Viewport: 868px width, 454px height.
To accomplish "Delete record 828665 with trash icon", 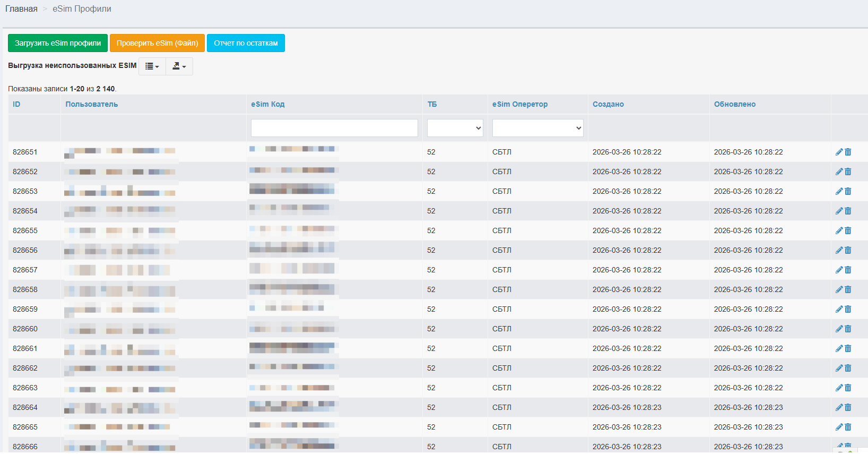I will tap(848, 427).
